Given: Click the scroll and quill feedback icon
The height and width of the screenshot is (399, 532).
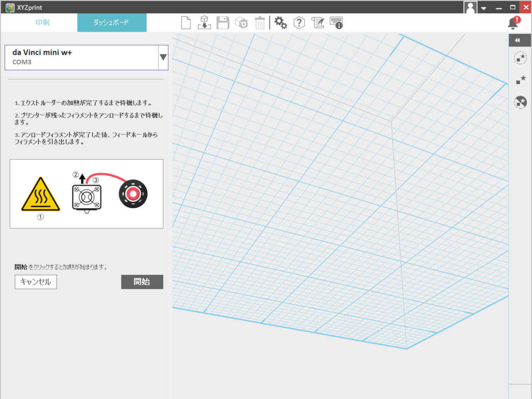Looking at the screenshot, I should pos(318,23).
